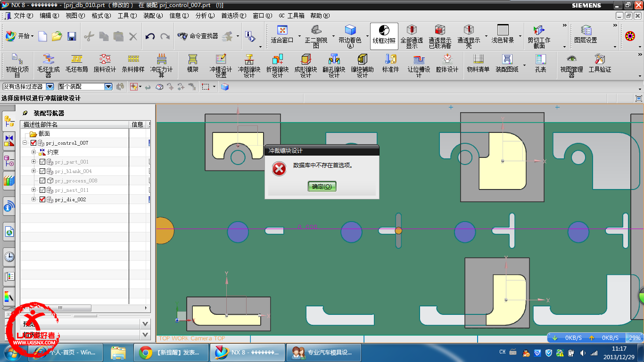Toggle 线框对照 display
The width and height of the screenshot is (644, 362).
[x=384, y=35]
